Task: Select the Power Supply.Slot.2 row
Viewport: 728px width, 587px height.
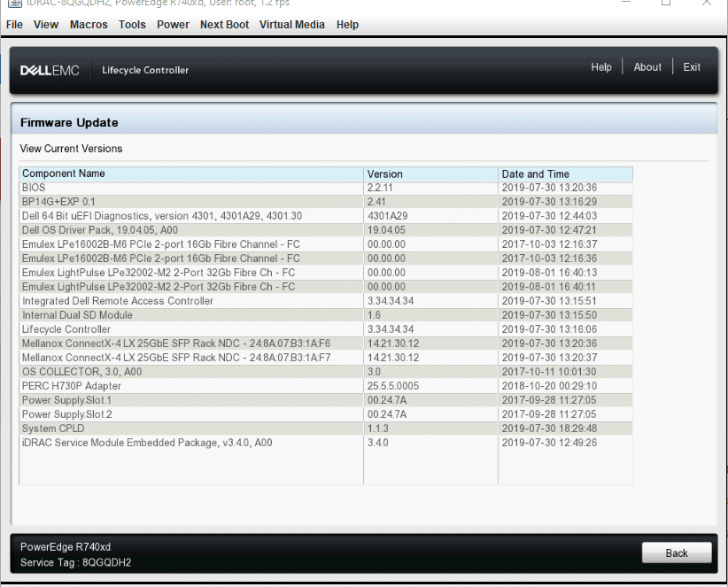Action: (325, 414)
